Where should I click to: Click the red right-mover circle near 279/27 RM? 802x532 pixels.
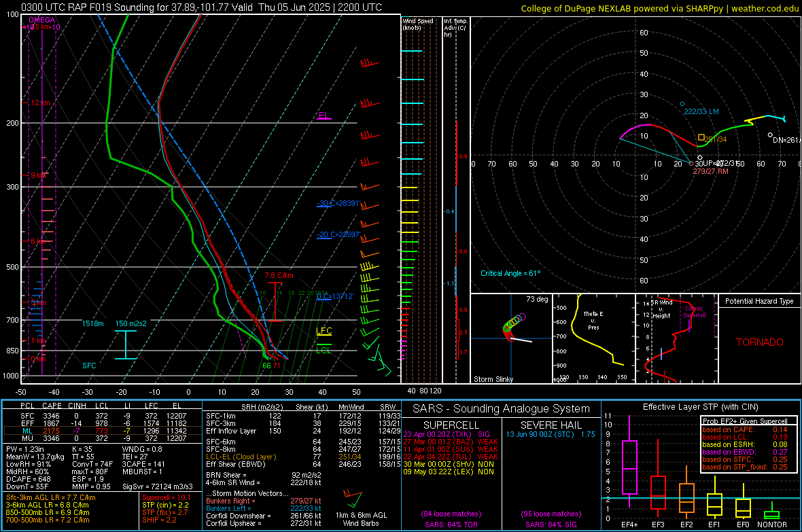click(691, 164)
